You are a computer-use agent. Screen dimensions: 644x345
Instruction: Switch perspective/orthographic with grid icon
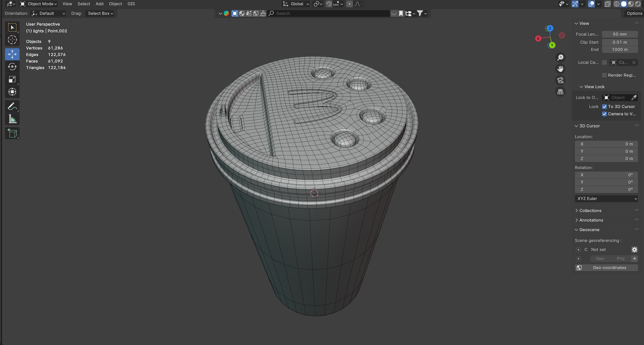click(x=560, y=92)
